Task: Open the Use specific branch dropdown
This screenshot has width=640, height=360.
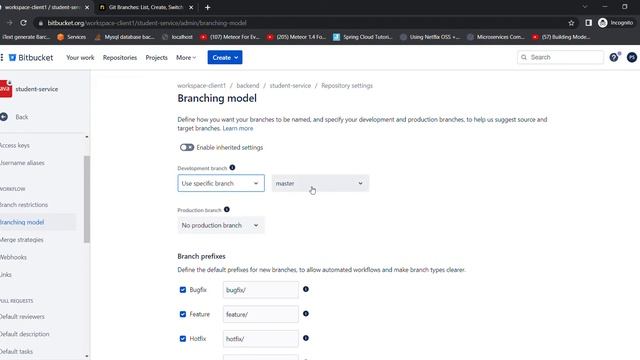Action: pyautogui.click(x=221, y=183)
